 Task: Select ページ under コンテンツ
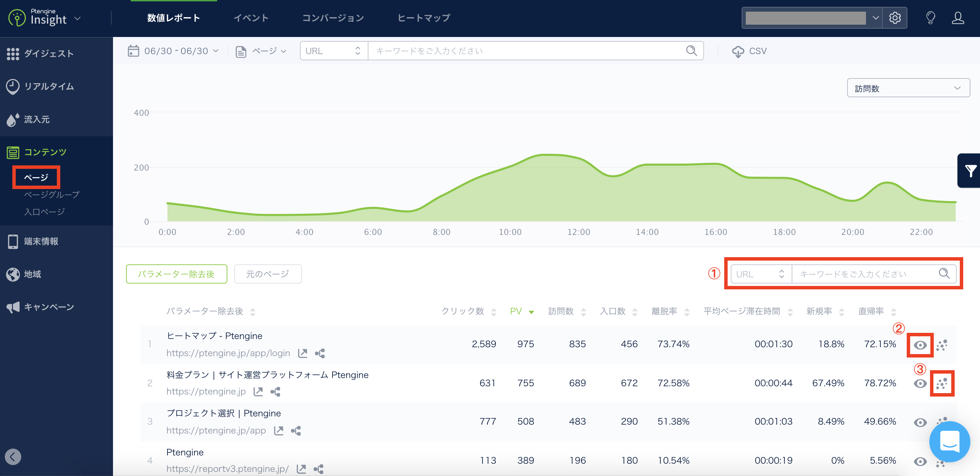tap(36, 177)
